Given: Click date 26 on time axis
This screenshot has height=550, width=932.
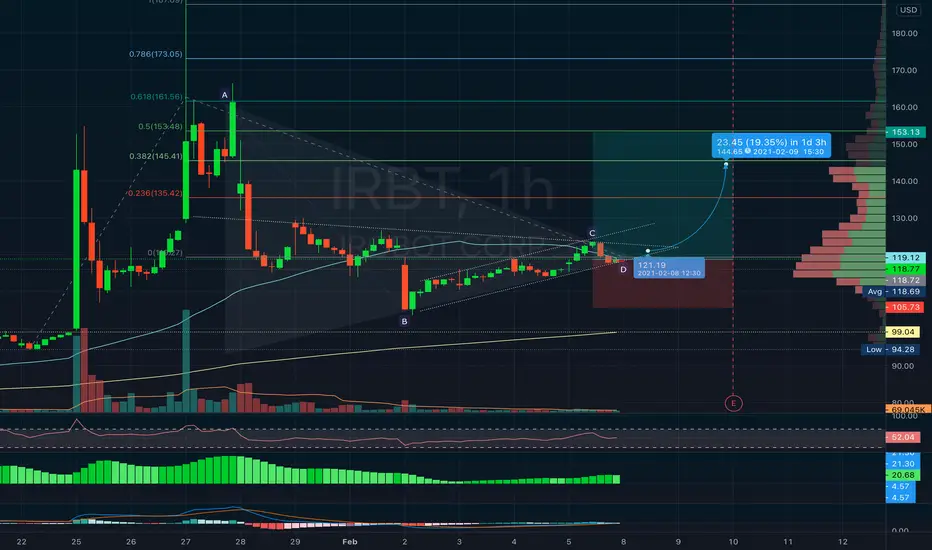Looking at the screenshot, I should click(131, 542).
